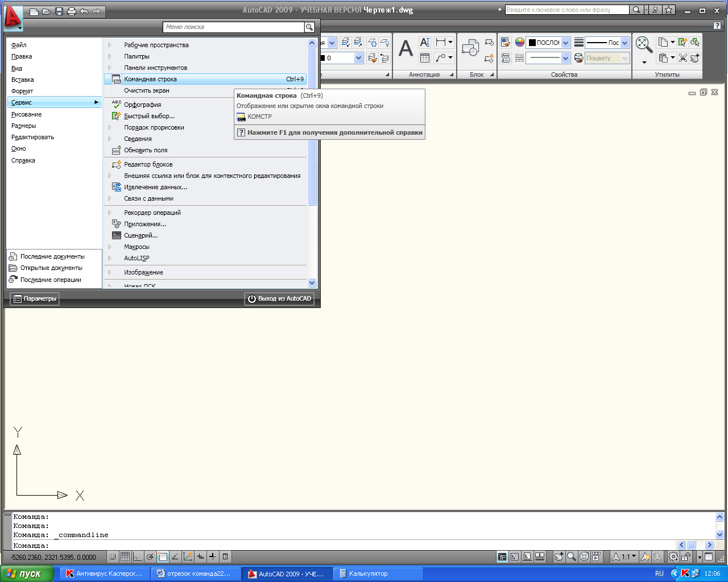The width and height of the screenshot is (728, 582).
Task: Click the Plot printer icon in quick access toolbar
Action: pos(72,11)
